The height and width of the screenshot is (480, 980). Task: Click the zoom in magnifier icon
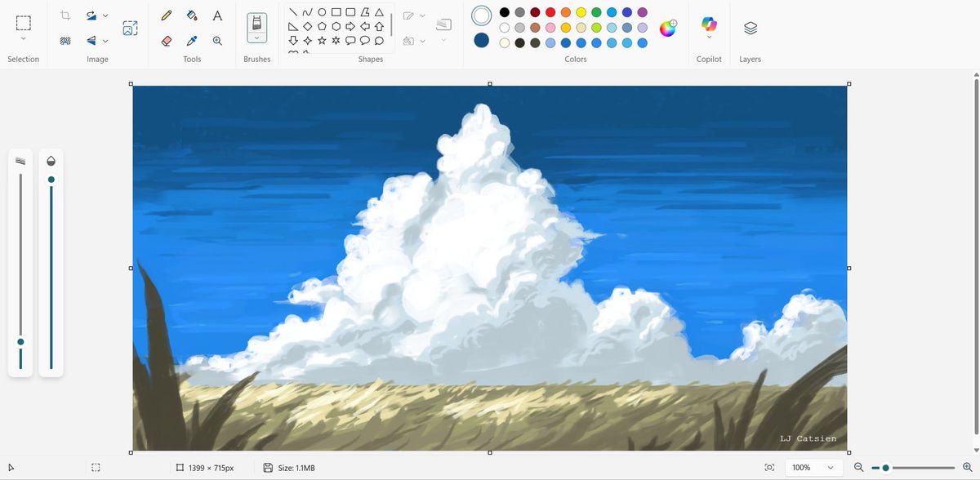coord(968,468)
